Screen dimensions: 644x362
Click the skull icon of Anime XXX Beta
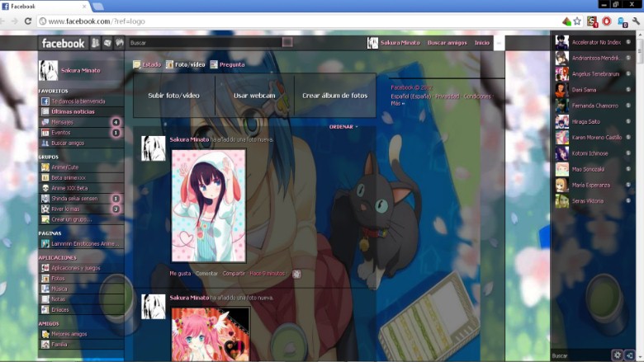tap(45, 188)
